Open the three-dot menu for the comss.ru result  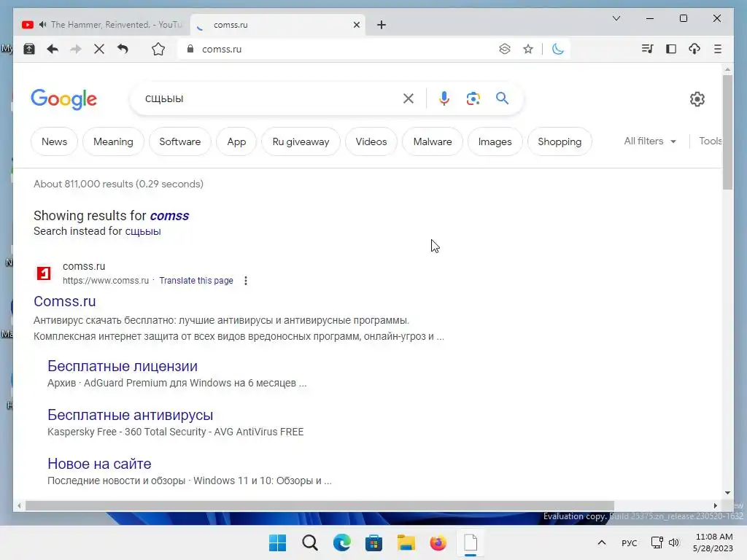[245, 281]
